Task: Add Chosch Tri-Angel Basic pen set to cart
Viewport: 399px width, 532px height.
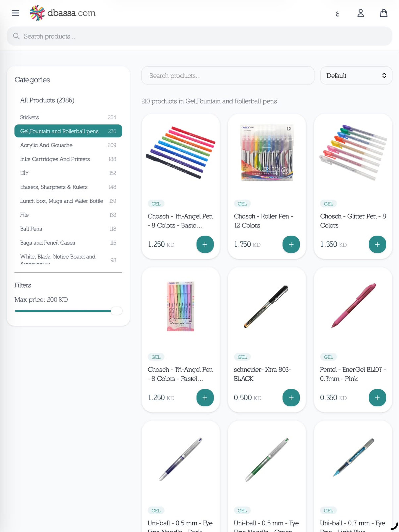Action: (205, 244)
